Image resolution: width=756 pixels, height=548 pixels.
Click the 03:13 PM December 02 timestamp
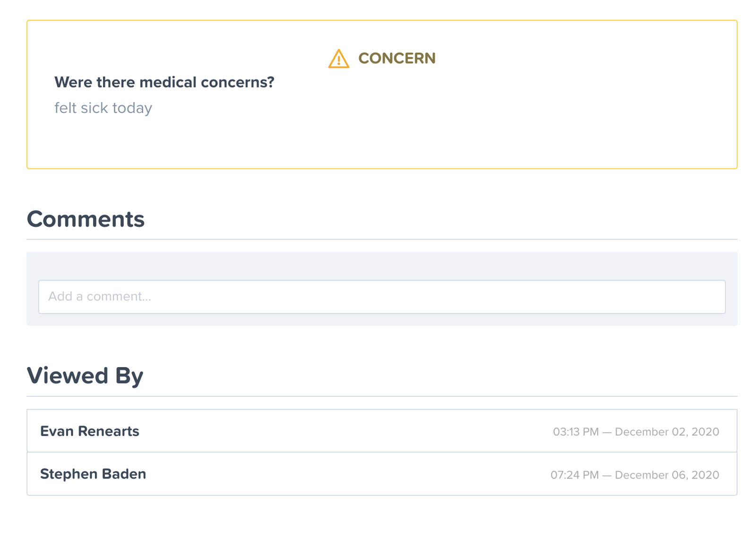click(x=636, y=432)
